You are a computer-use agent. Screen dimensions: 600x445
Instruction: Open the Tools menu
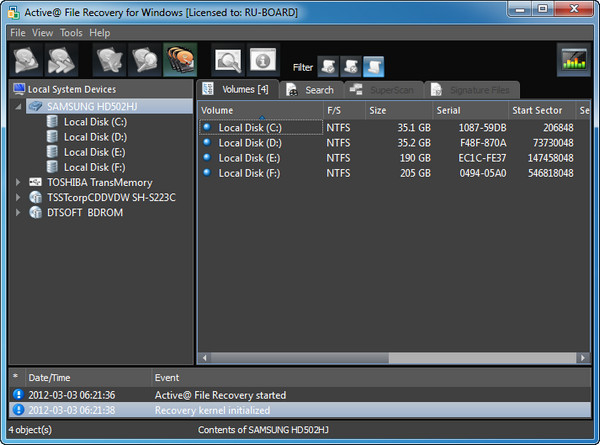(x=71, y=33)
